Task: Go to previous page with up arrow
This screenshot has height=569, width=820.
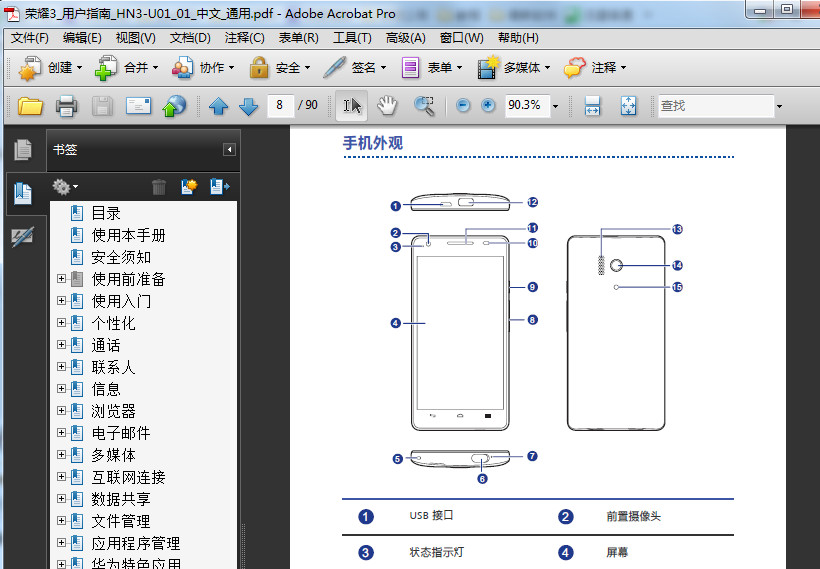Action: (x=218, y=106)
